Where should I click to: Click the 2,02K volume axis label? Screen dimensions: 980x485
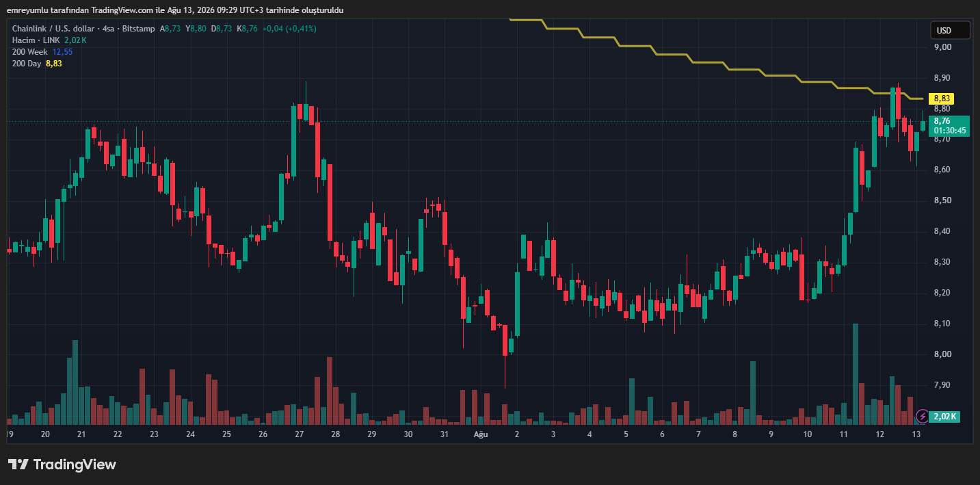[x=944, y=416]
